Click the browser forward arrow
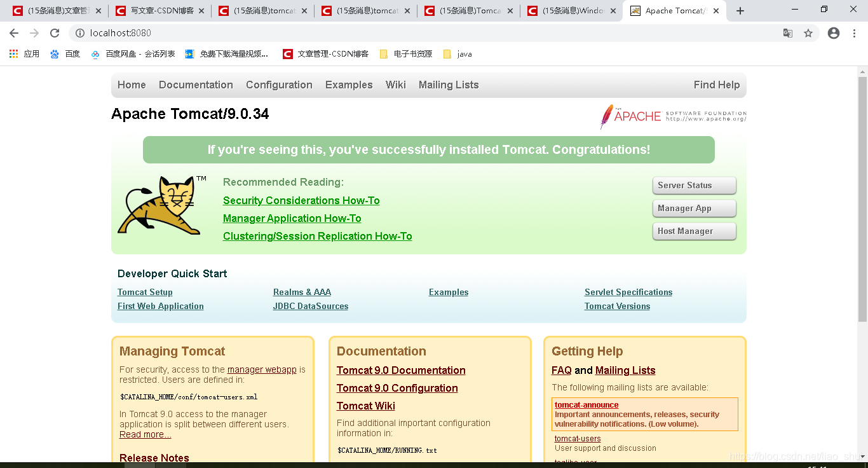Viewport: 868px width, 468px height. pos(34,33)
